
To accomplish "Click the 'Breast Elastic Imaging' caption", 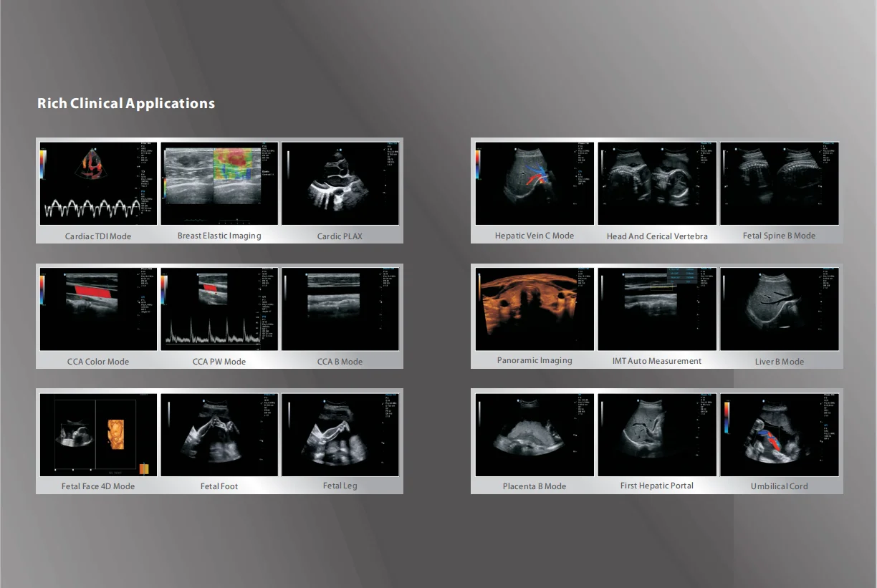I will tap(219, 236).
